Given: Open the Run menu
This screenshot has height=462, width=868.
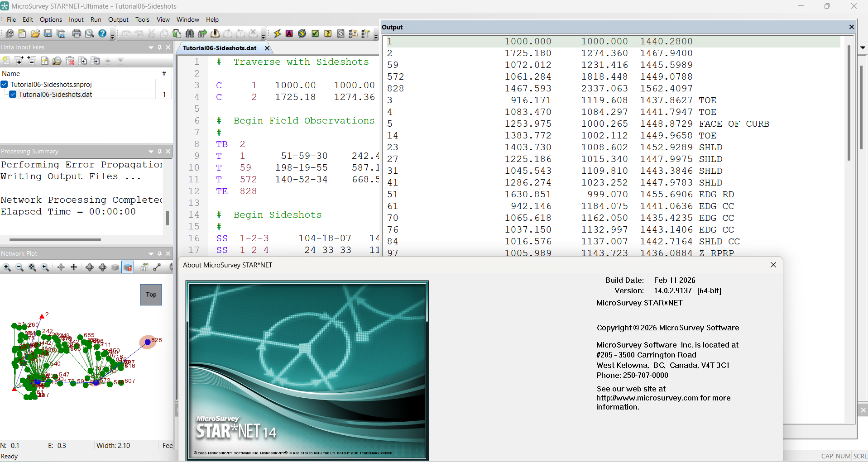Looking at the screenshot, I should [96, 19].
